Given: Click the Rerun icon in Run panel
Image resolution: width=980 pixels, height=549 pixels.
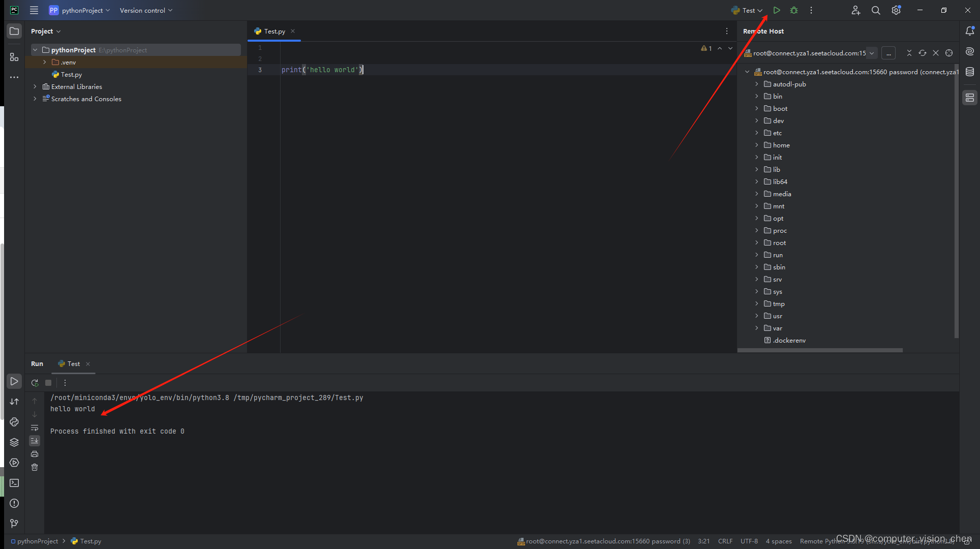Looking at the screenshot, I should pos(35,381).
